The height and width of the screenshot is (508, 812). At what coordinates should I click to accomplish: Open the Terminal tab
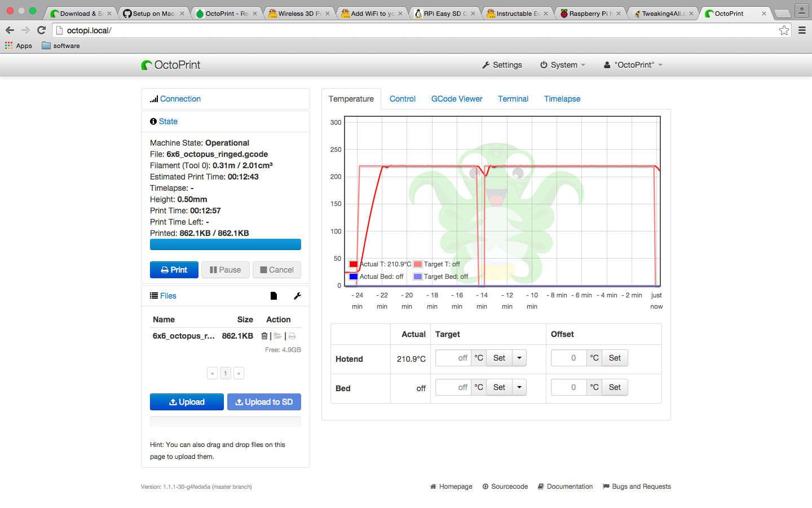point(513,99)
